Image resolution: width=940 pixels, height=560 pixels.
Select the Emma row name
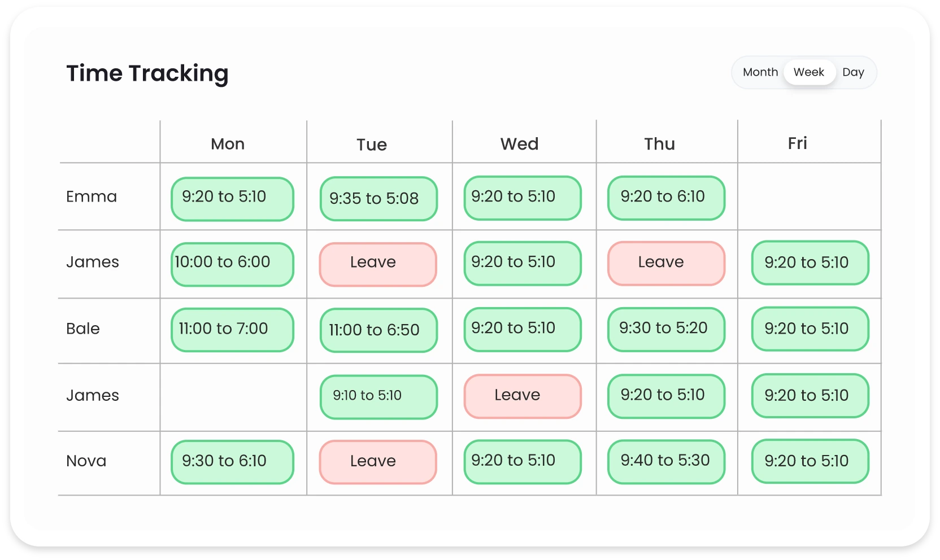click(92, 196)
